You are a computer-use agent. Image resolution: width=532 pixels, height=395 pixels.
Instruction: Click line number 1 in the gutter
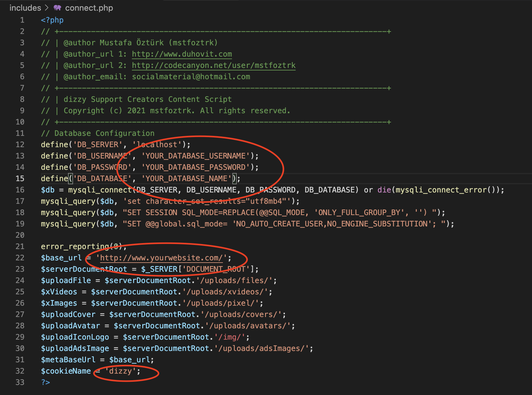click(22, 20)
